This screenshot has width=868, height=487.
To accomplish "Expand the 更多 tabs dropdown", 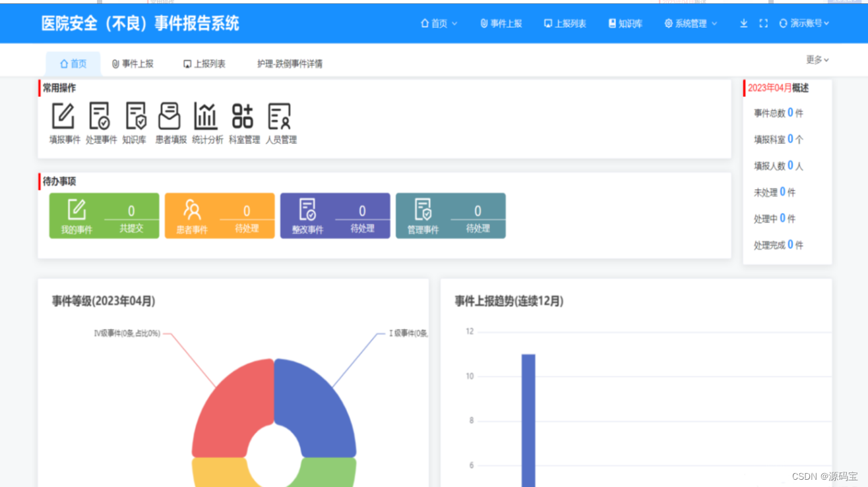I will point(817,60).
